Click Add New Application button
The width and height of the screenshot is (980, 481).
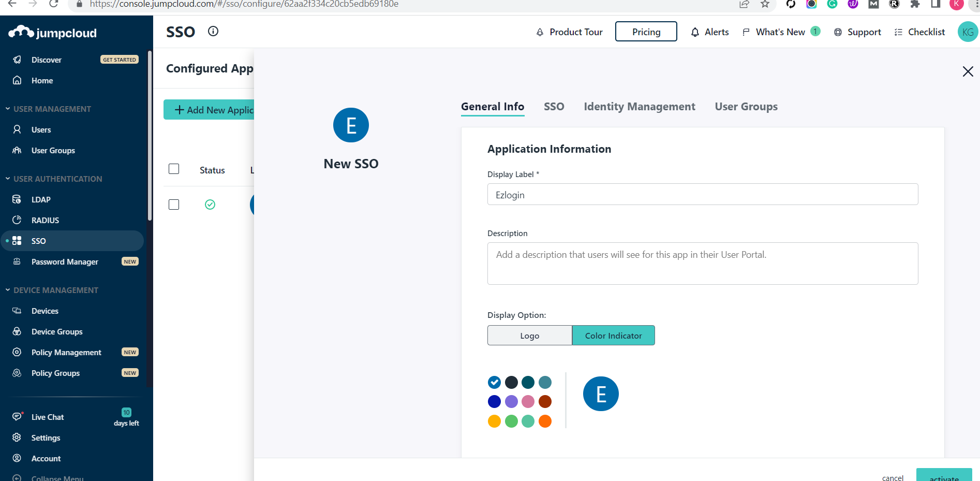[x=209, y=110]
